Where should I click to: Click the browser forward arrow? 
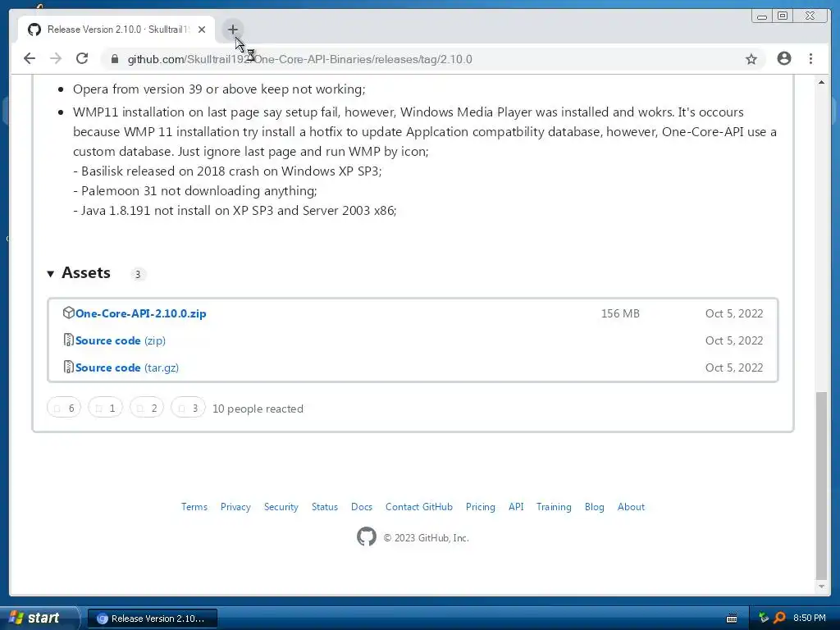coord(56,58)
